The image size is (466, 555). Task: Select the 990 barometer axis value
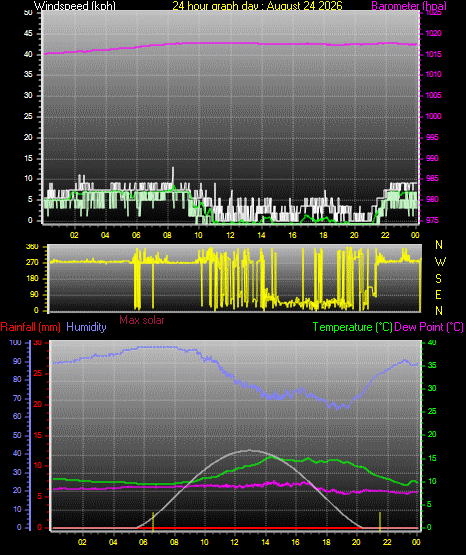point(432,158)
